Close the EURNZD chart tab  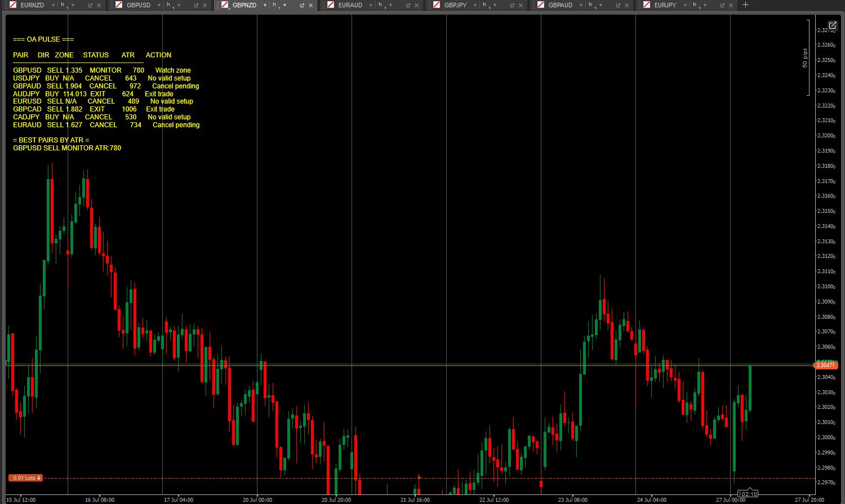99,5
